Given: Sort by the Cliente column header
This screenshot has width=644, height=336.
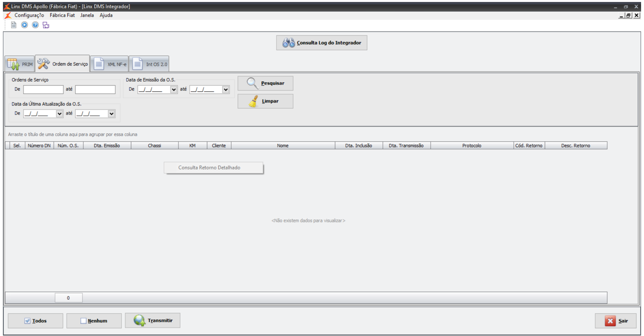Looking at the screenshot, I should pos(219,146).
